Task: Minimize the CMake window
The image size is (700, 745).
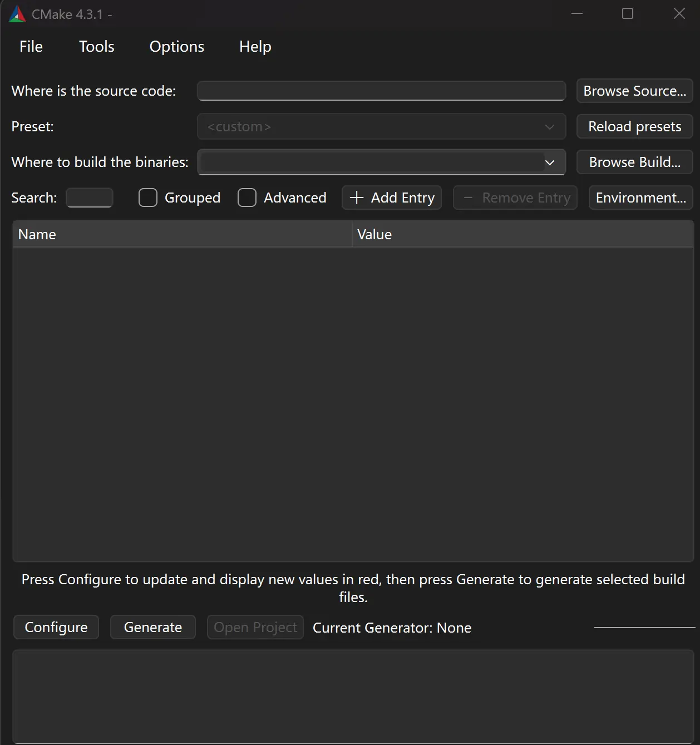Action: pyautogui.click(x=577, y=14)
